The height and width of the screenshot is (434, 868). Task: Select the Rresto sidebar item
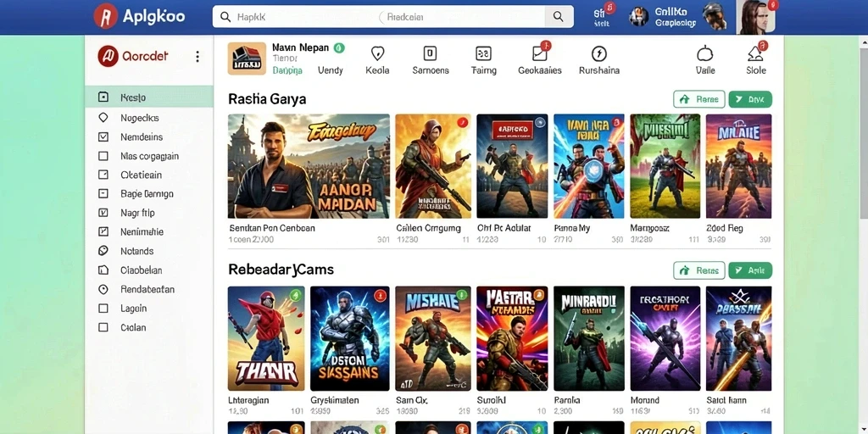(149, 97)
